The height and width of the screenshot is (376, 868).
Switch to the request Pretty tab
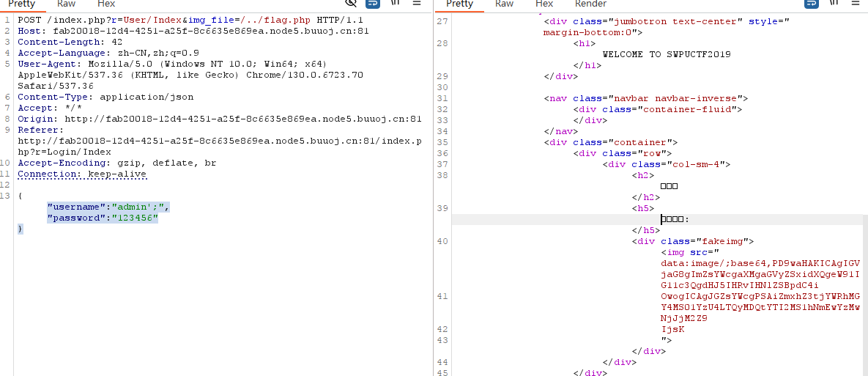point(21,4)
